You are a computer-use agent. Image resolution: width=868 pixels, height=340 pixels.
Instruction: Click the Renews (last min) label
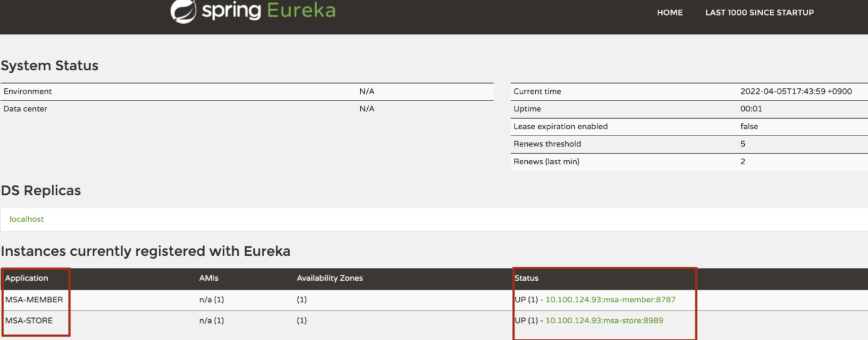coord(546,161)
